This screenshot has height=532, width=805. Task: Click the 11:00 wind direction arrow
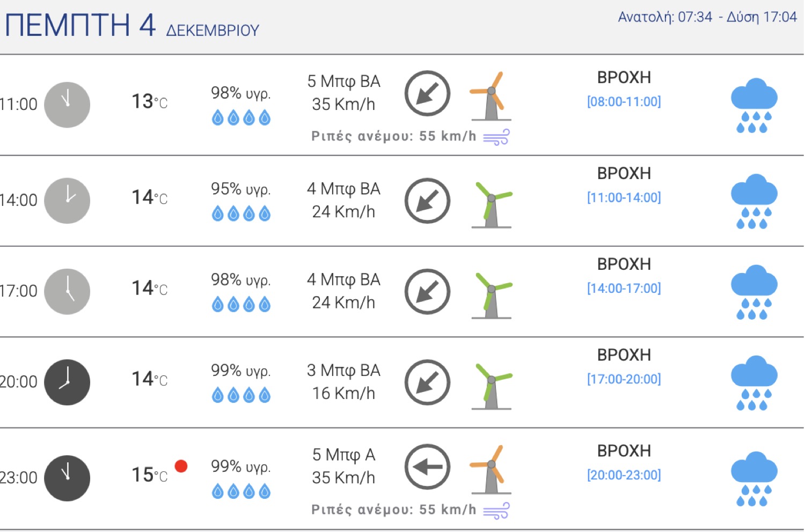coord(427,93)
